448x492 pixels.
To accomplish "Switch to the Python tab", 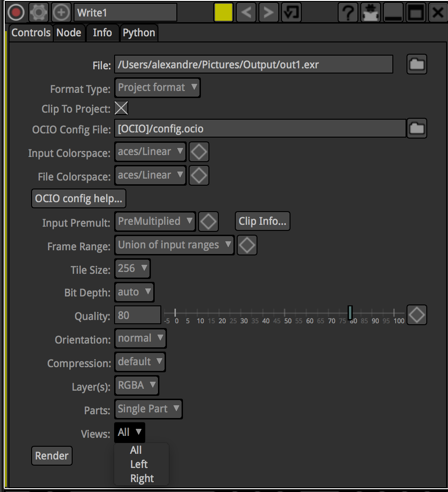I will (139, 33).
